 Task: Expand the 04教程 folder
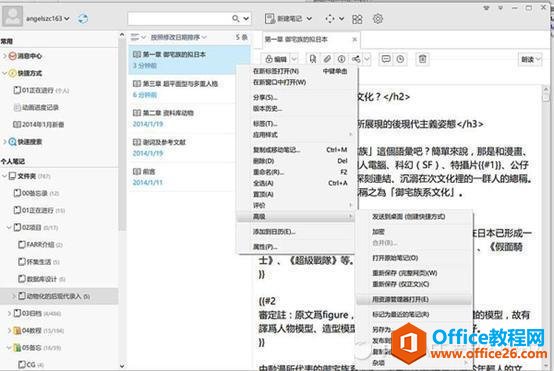[x=9, y=330]
